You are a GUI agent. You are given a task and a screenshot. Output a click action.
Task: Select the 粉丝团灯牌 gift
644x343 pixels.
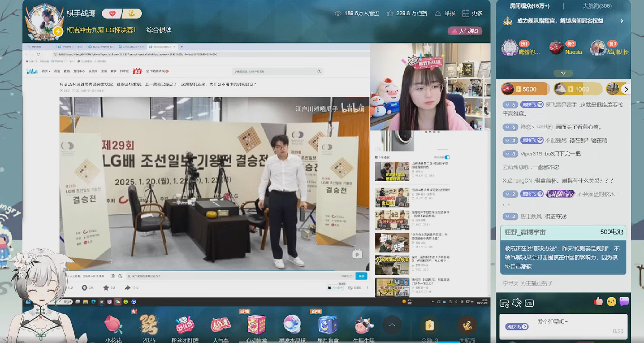point(185,328)
